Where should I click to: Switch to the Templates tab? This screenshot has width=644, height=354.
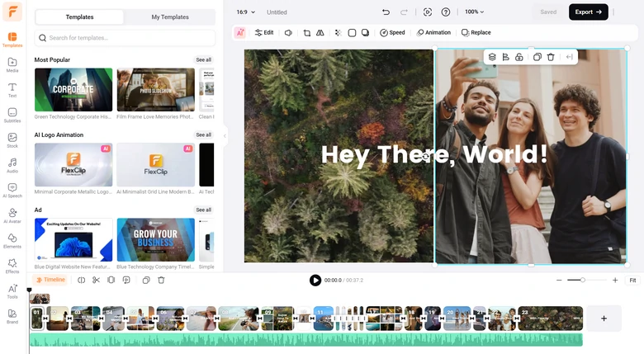click(80, 17)
